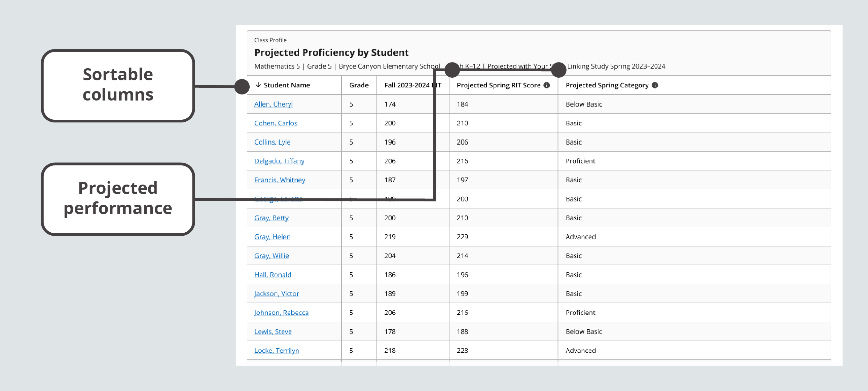The width and height of the screenshot is (868, 391).
Task: Select student Betty Gray
Action: coord(271,218)
